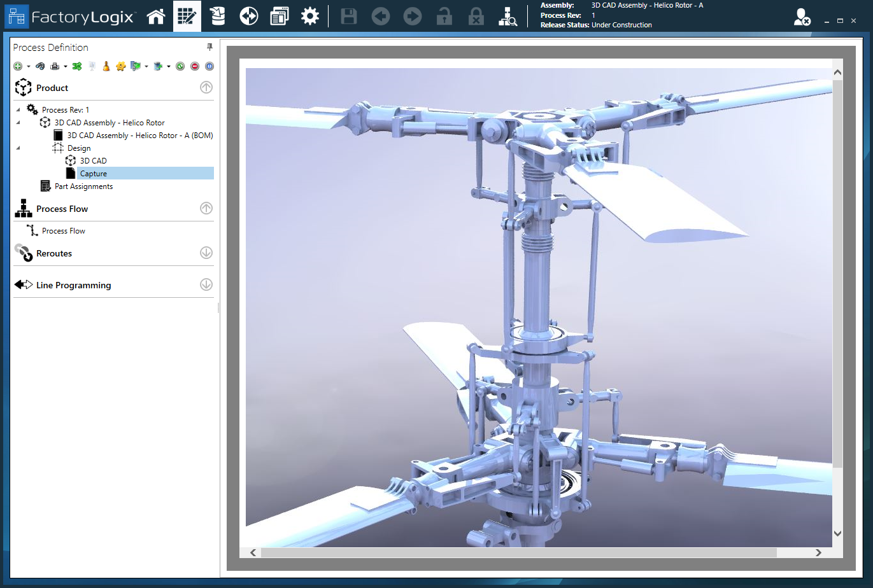Click the navigate back arrow icon
873x588 pixels.
click(380, 17)
